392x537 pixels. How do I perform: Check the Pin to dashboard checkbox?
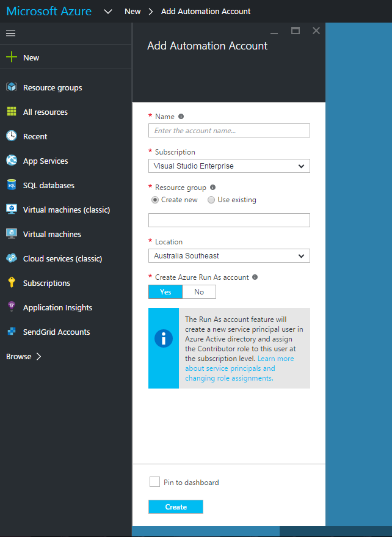154,481
